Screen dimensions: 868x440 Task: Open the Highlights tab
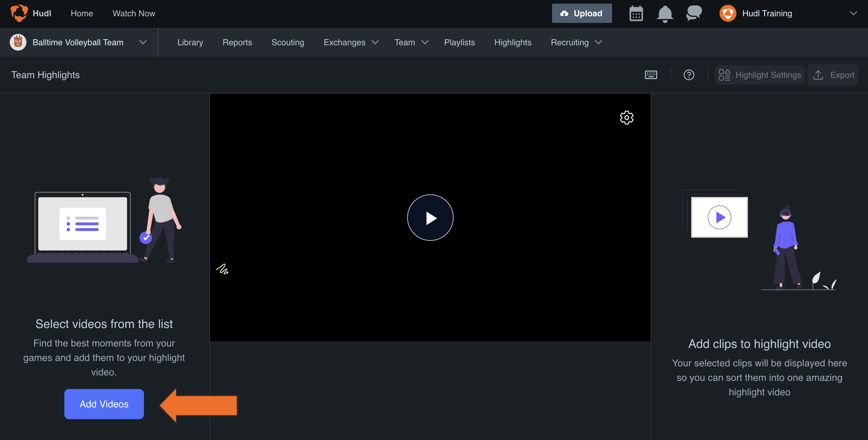pyautogui.click(x=512, y=43)
